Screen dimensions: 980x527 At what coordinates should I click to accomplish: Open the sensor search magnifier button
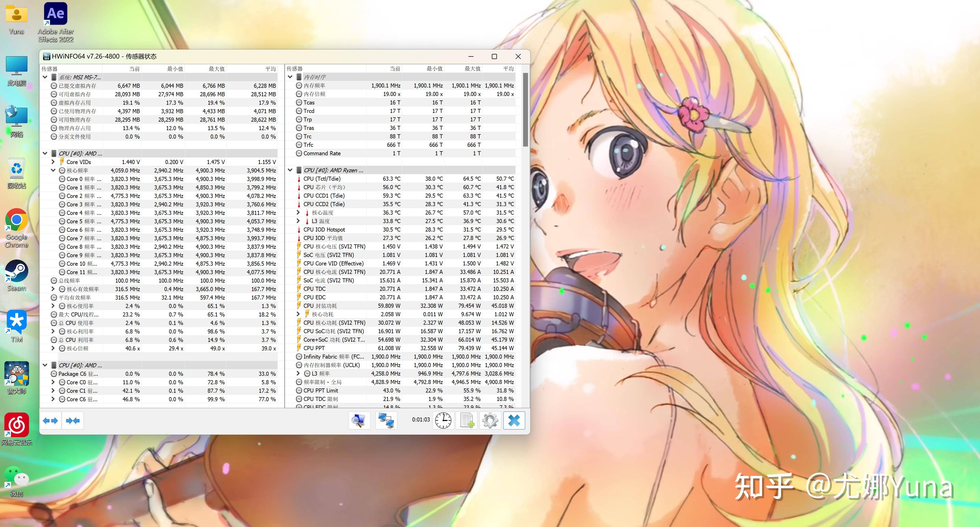[359, 420]
